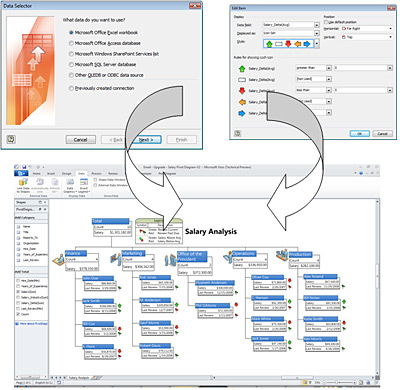This screenshot has width=400, height=390.
Task: Open the Home ribbon tab
Action: point(36,173)
